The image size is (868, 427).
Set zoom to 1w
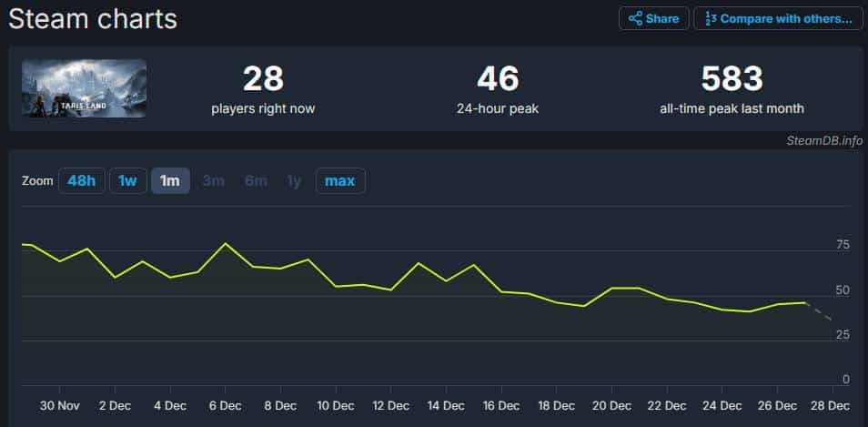click(x=128, y=181)
